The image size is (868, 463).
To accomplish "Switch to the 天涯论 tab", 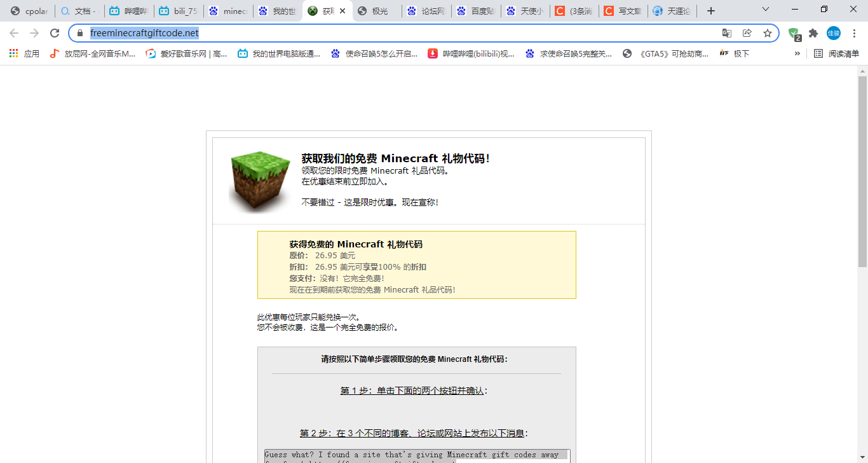I will tap(672, 11).
